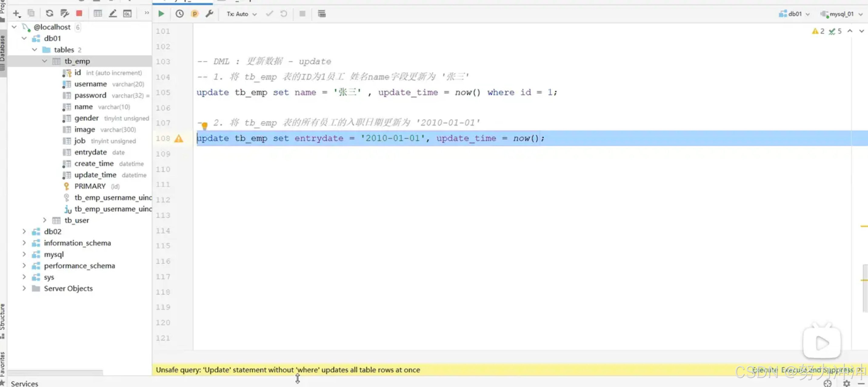The image size is (868, 387).
Task: Open the Services tool window
Action: tap(24, 383)
